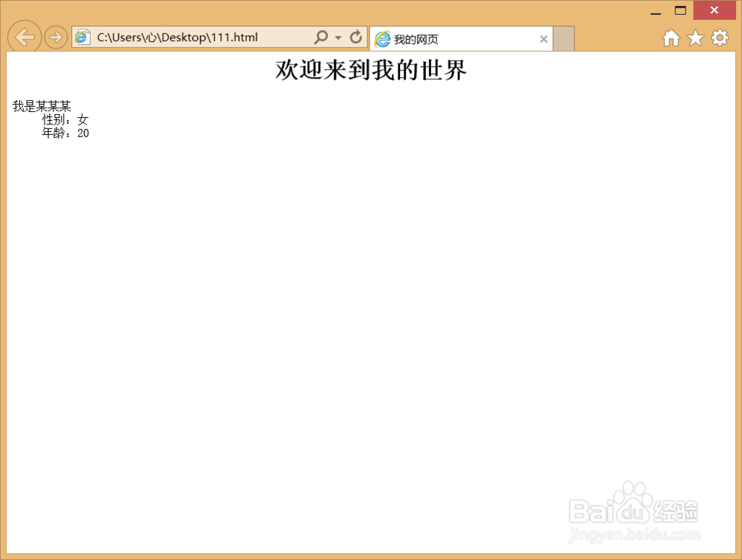
Task: Click the Search magnifier icon
Action: click(321, 37)
